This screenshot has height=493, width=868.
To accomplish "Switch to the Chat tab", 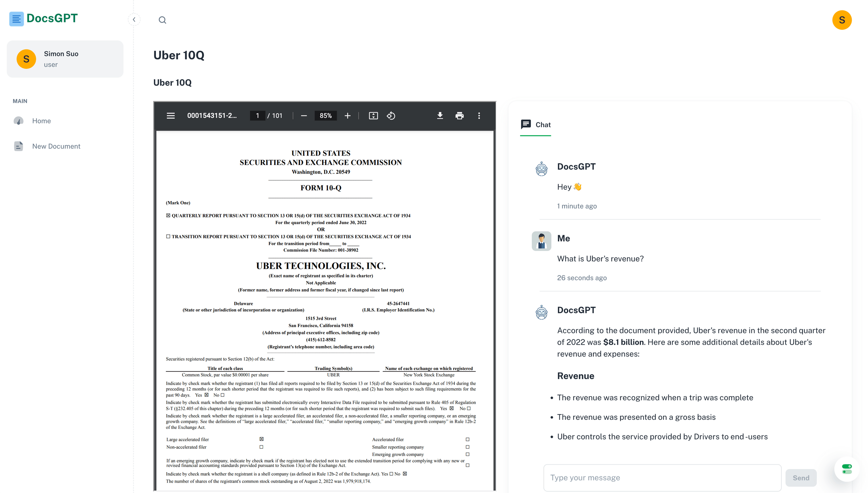I will click(536, 125).
